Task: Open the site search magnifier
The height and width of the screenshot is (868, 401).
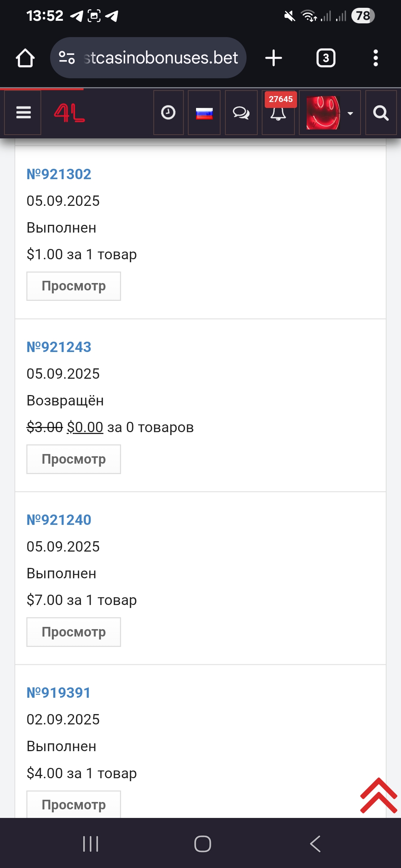Action: pyautogui.click(x=381, y=113)
